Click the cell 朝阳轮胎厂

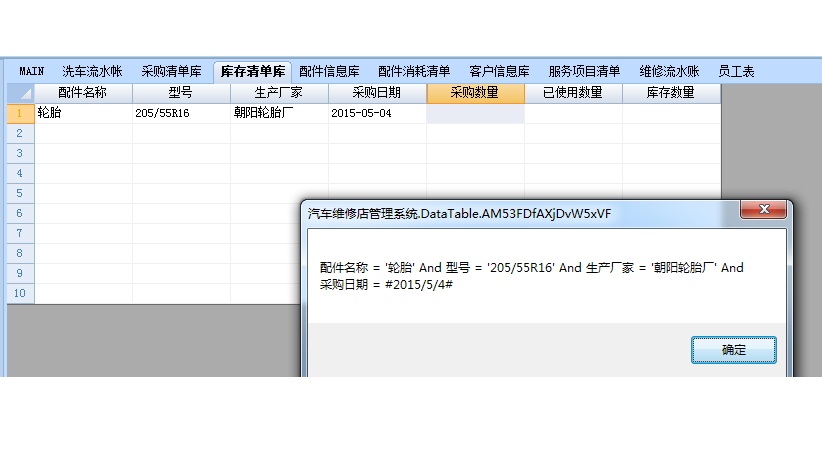coord(279,113)
